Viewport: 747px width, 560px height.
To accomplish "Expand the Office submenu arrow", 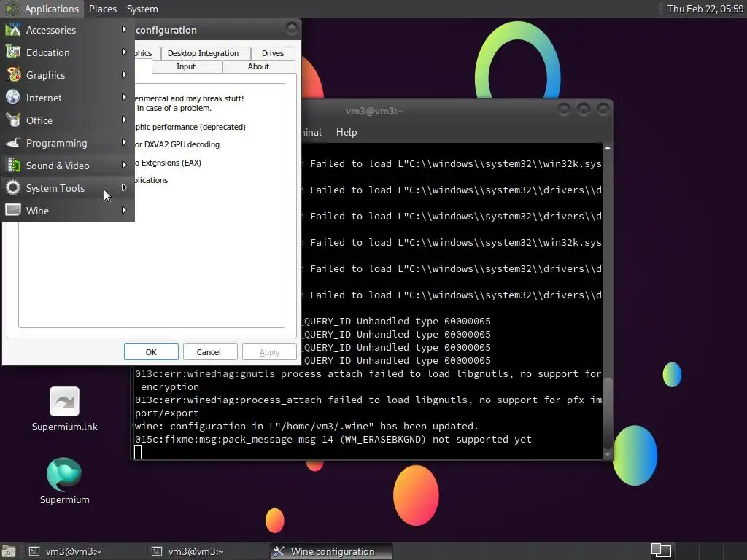I will [124, 120].
